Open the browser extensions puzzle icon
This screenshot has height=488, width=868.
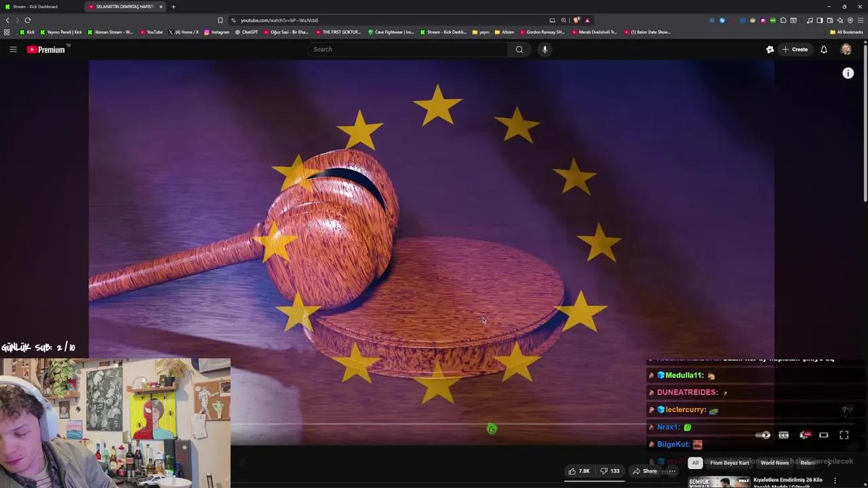[x=783, y=20]
